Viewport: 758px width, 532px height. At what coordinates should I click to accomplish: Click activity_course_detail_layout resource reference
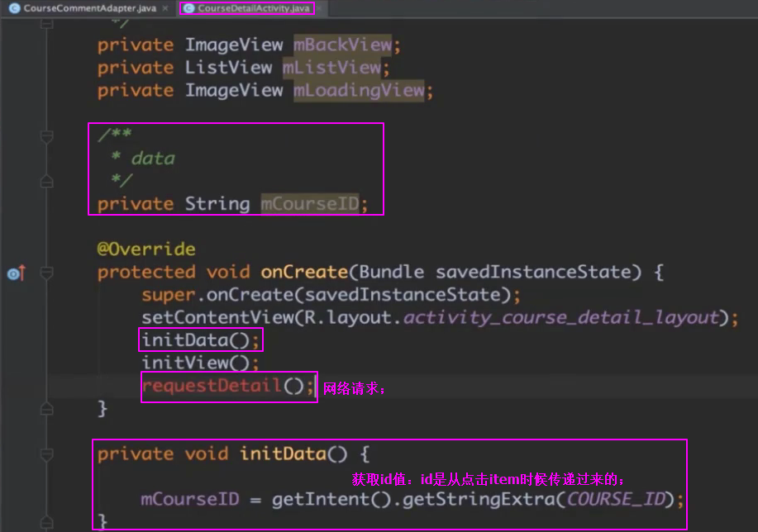[x=560, y=317]
